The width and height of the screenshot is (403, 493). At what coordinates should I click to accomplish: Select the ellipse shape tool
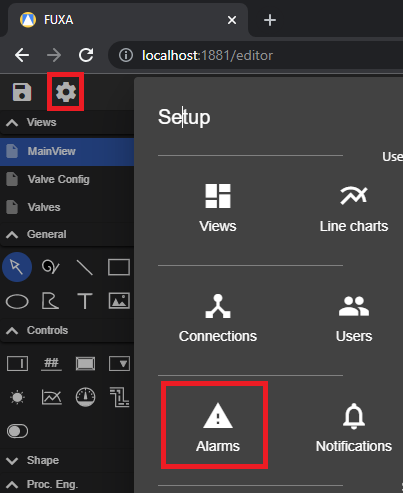pos(17,302)
